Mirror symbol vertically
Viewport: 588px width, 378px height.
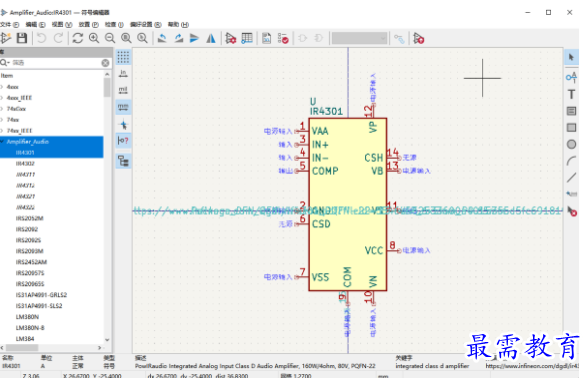[194, 38]
